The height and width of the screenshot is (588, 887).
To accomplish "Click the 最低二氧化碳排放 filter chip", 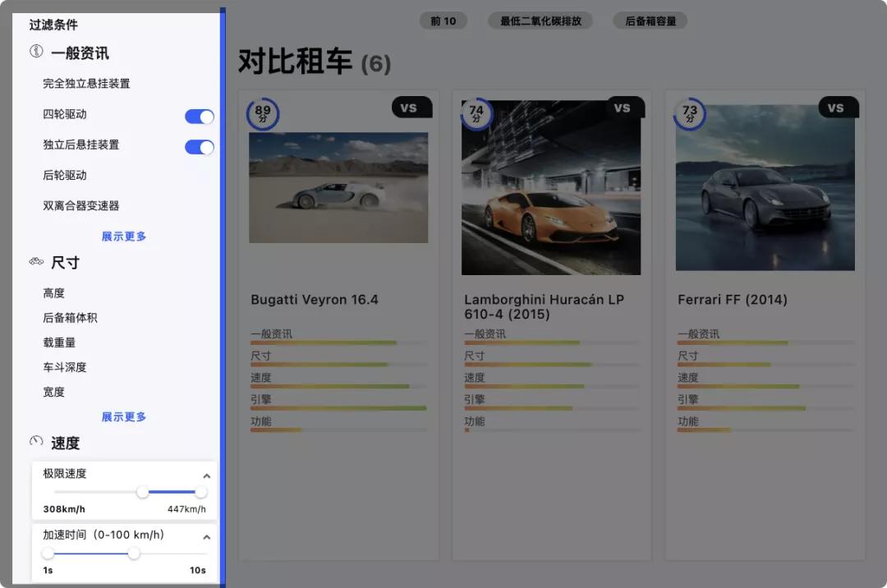I will click(540, 21).
